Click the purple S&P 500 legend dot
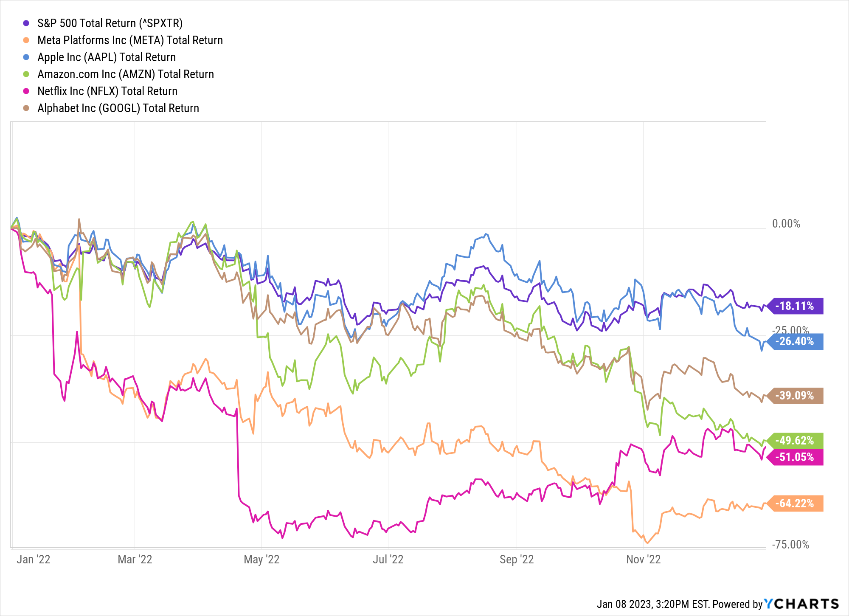Image resolution: width=849 pixels, height=616 pixels. click(26, 23)
